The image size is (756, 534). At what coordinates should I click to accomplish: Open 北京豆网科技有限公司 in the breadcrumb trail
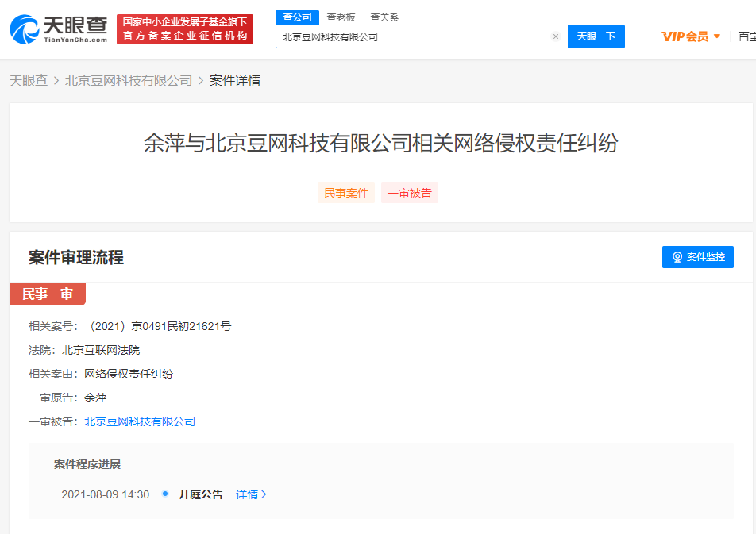tap(129, 81)
